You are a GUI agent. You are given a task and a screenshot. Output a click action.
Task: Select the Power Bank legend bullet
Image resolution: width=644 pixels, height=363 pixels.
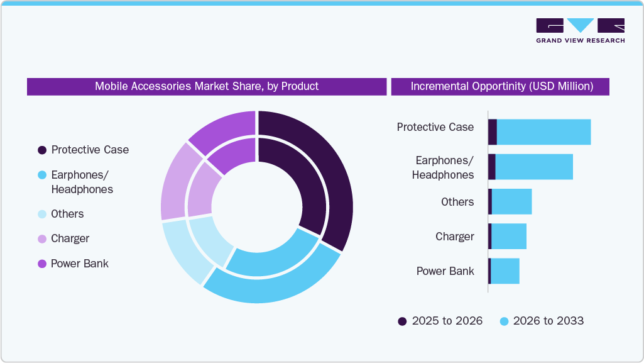pyautogui.click(x=41, y=264)
